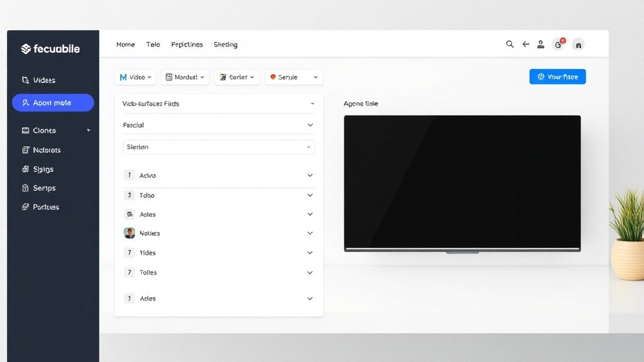
Task: Open the Sletion combo box
Action: 219,147
